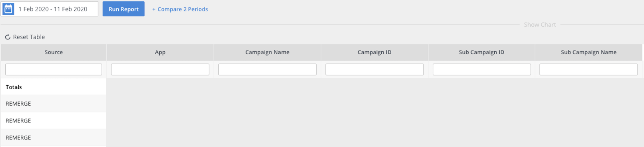
Task: Open the calendar date picker icon
Action: 8,9
